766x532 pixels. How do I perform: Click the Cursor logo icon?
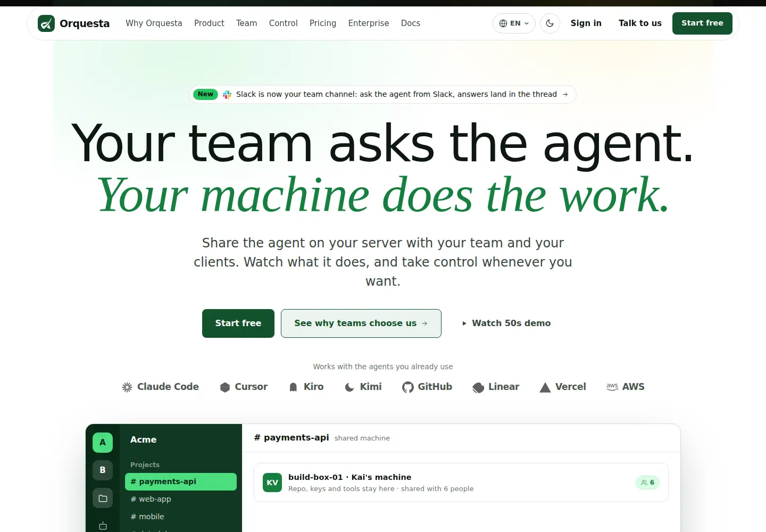point(225,387)
